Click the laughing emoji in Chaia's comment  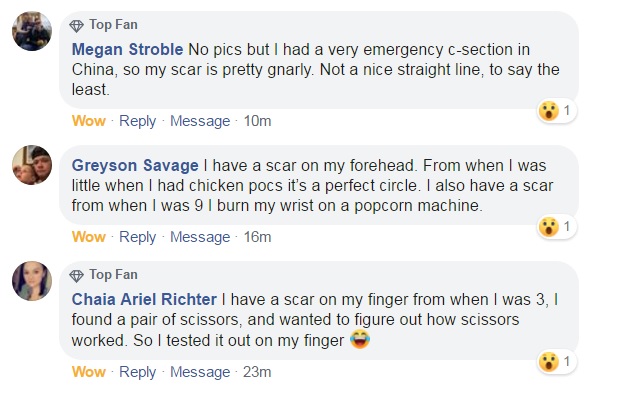(360, 340)
